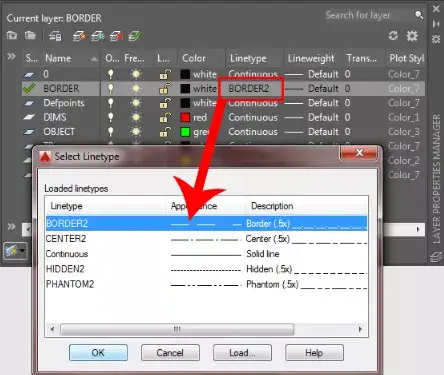Click Continuous linetype of OBJECT layer
444x375 pixels.
tap(253, 132)
